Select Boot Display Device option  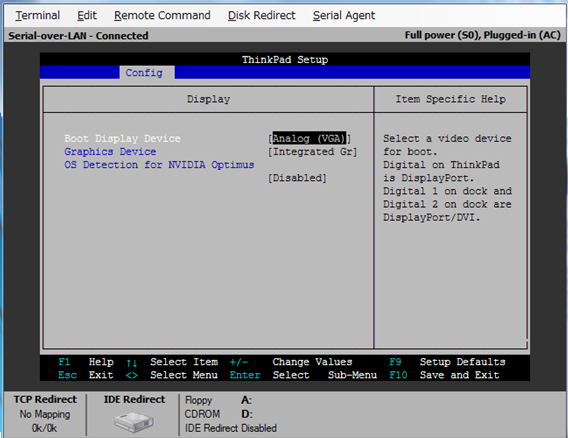tap(122, 138)
